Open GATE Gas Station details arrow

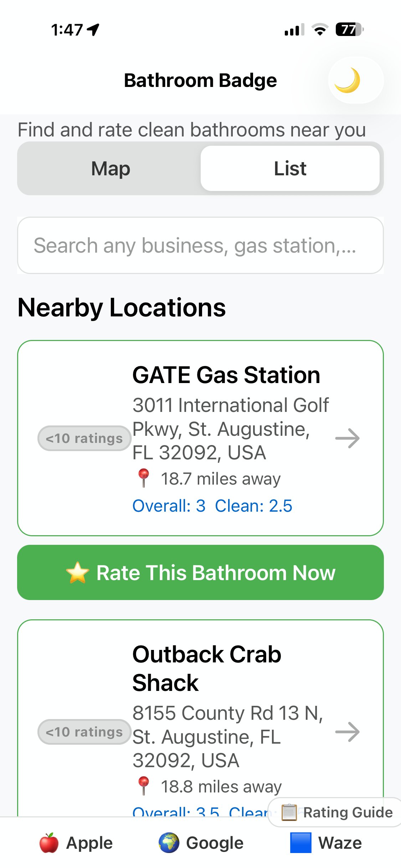348,438
